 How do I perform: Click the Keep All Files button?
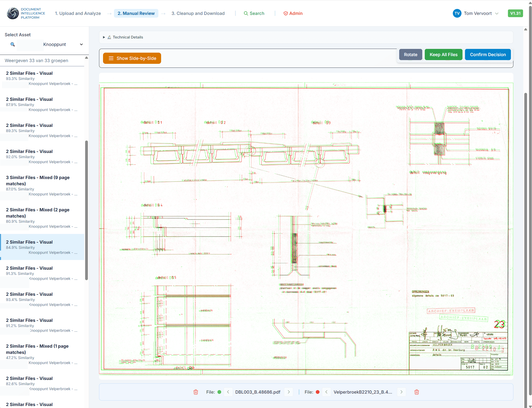tap(443, 55)
